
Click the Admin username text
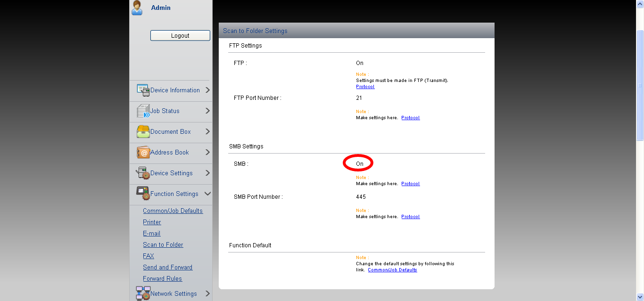[161, 8]
